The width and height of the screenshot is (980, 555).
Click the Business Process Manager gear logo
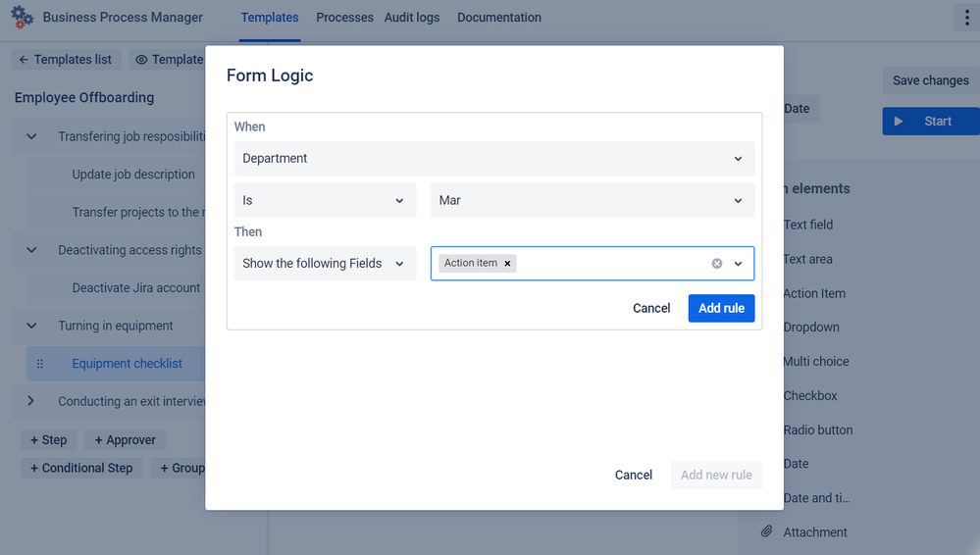[x=22, y=17]
